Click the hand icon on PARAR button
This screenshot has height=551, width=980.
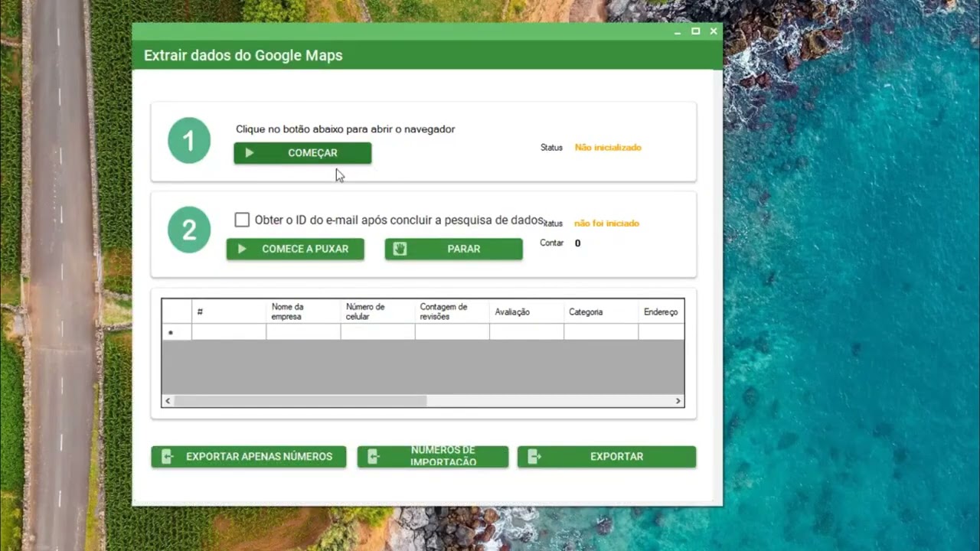click(x=399, y=249)
